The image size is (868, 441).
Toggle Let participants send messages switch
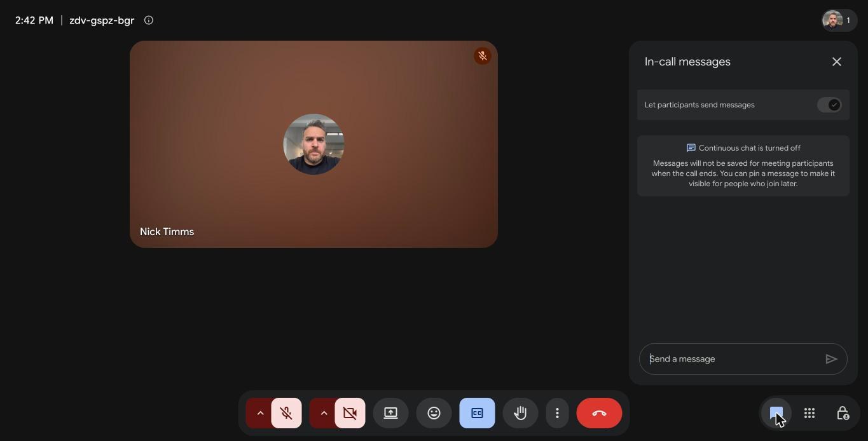[830, 105]
